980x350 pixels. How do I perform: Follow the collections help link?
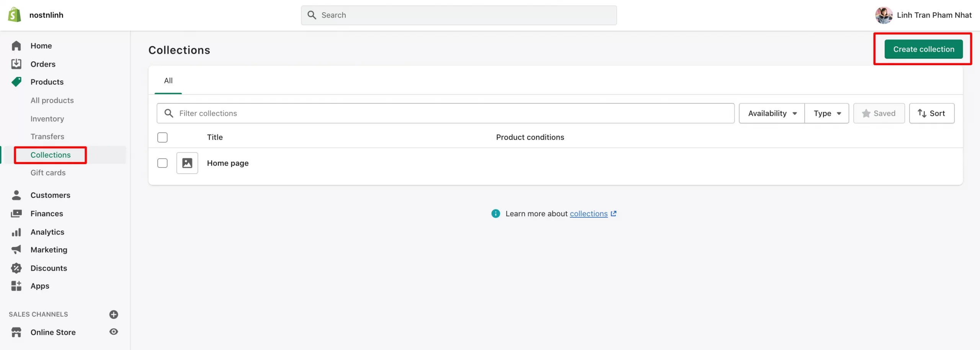point(588,214)
